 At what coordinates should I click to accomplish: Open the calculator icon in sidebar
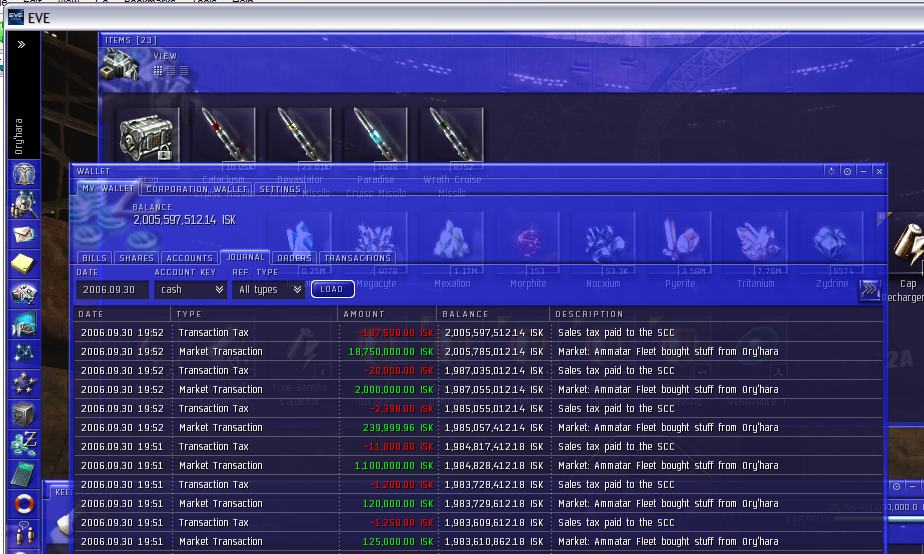tap(24, 474)
